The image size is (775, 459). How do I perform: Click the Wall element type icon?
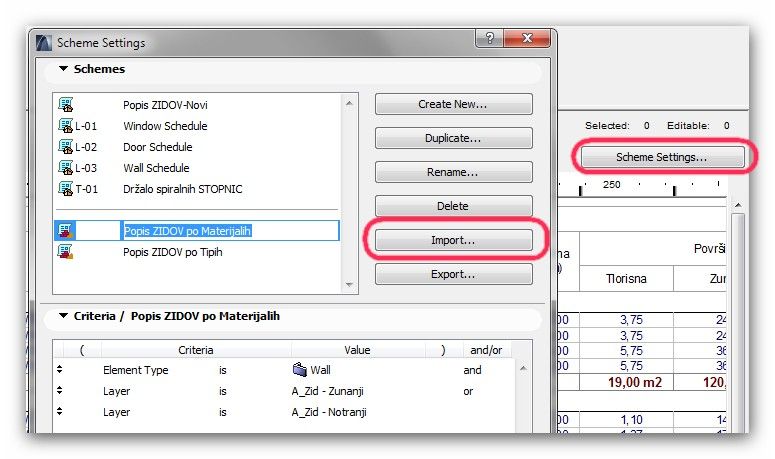tap(300, 369)
